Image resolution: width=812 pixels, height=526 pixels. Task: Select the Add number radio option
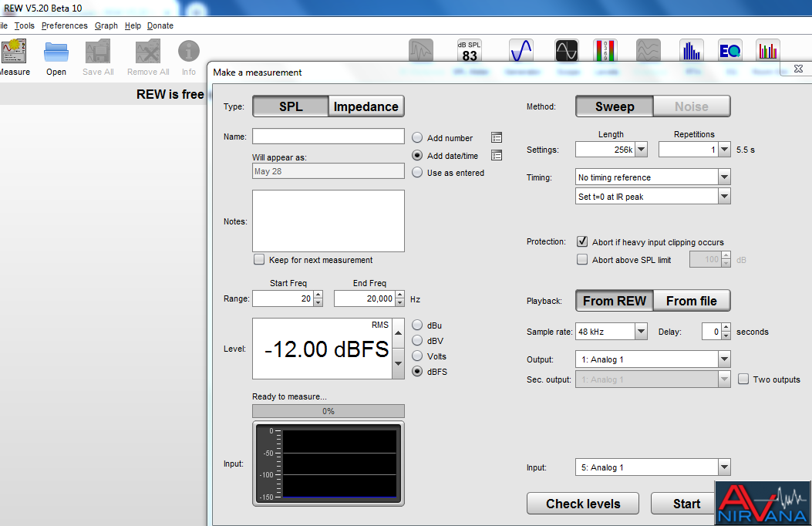(417, 138)
